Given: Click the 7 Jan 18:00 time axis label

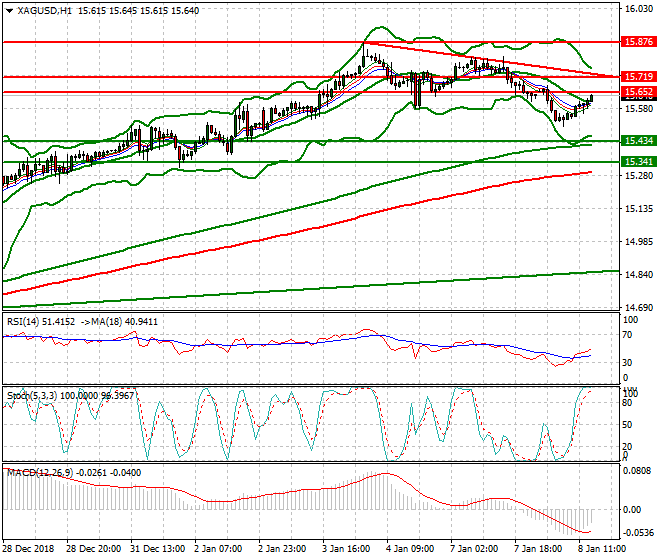Looking at the screenshot, I should click(x=538, y=549).
